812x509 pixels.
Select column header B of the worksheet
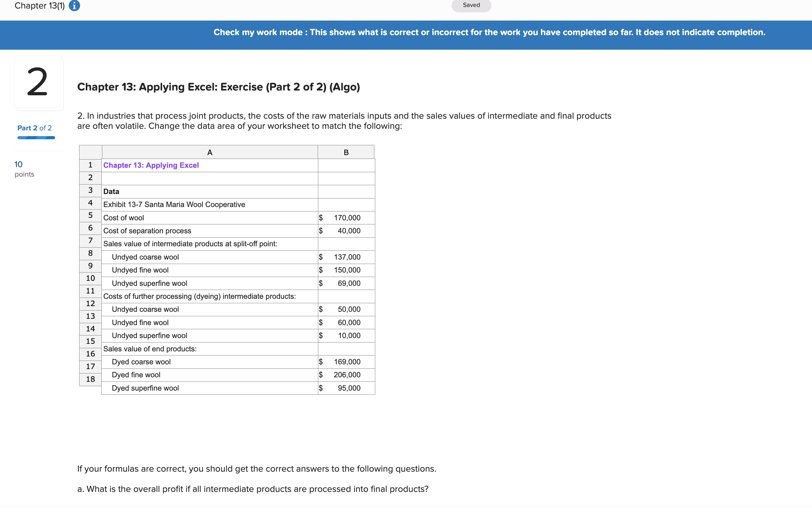pyautogui.click(x=346, y=152)
